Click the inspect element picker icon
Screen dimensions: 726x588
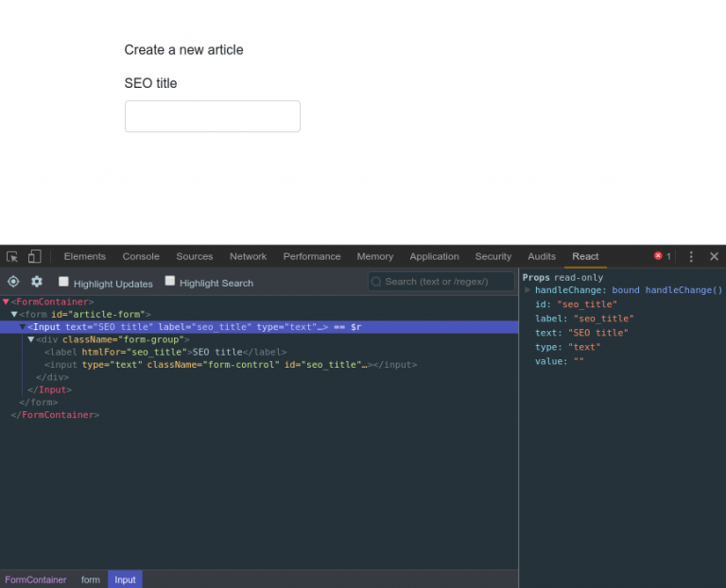[12, 256]
